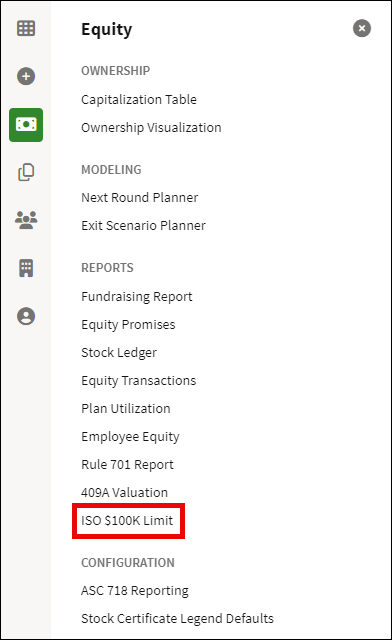Open Equity Promises report
Image resolution: width=392 pixels, height=640 pixels.
[x=128, y=325]
